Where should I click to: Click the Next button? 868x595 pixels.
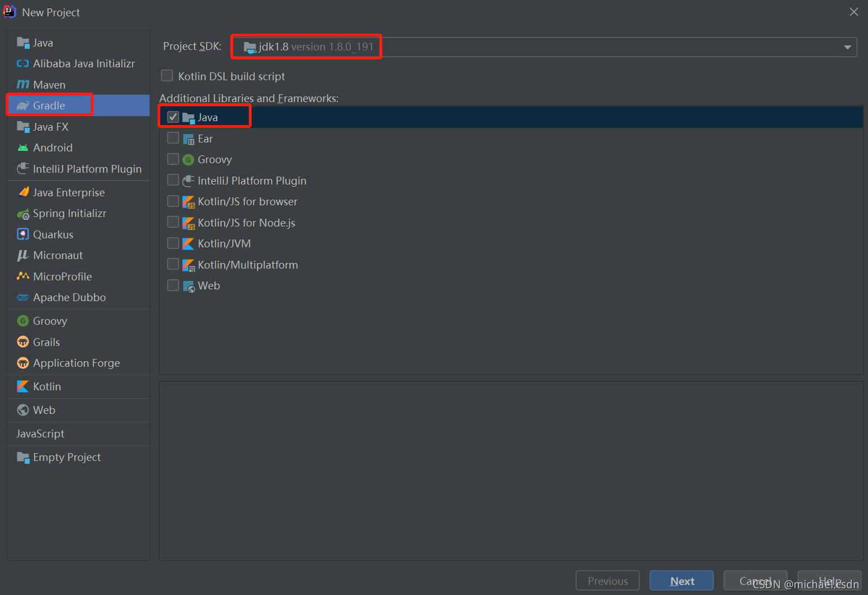[x=681, y=581]
